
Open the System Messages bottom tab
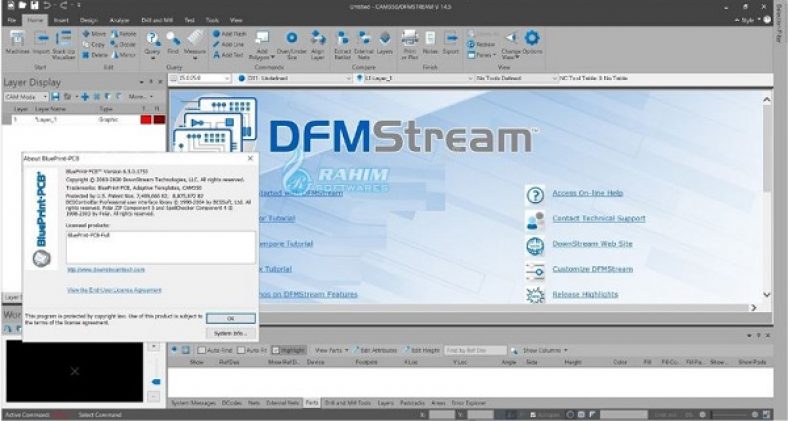193,403
